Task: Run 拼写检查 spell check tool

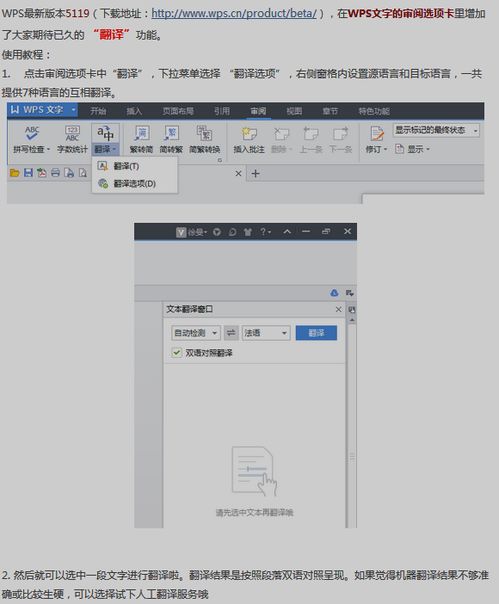Action: pos(32,139)
